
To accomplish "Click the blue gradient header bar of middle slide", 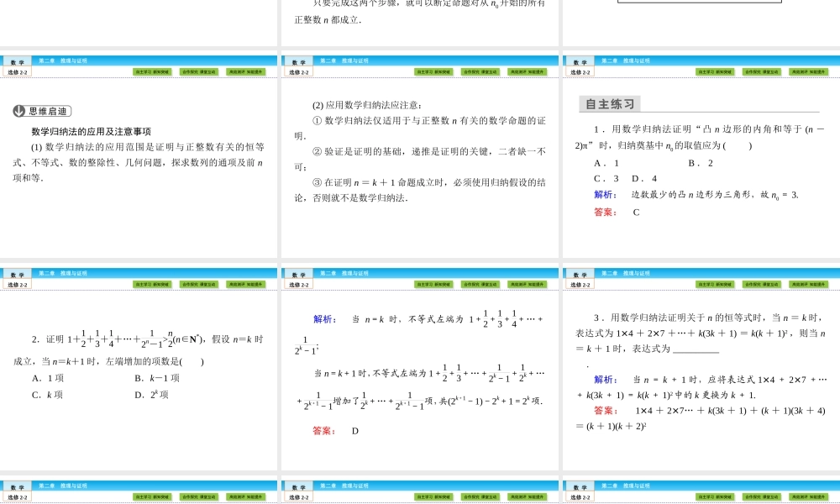I will tap(420, 60).
